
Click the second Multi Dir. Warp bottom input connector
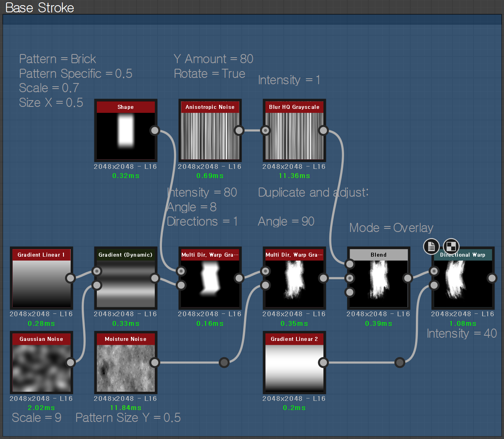tap(265, 285)
